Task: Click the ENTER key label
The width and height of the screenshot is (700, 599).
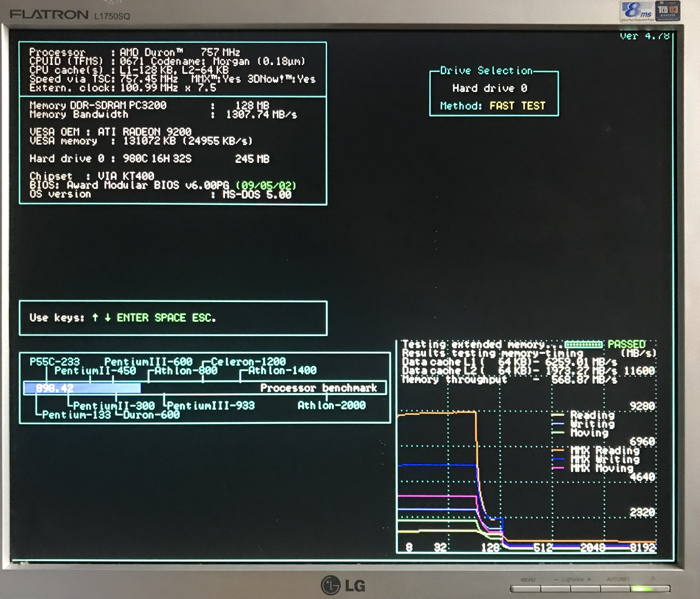Action: point(133,318)
